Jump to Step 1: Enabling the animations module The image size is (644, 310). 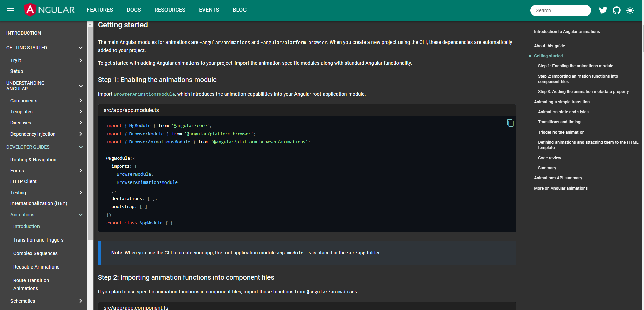click(x=575, y=66)
